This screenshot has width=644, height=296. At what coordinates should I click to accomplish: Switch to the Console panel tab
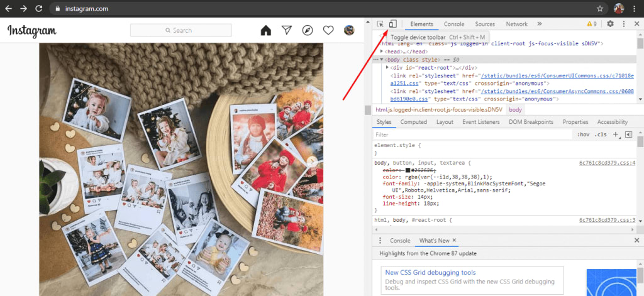454,25
